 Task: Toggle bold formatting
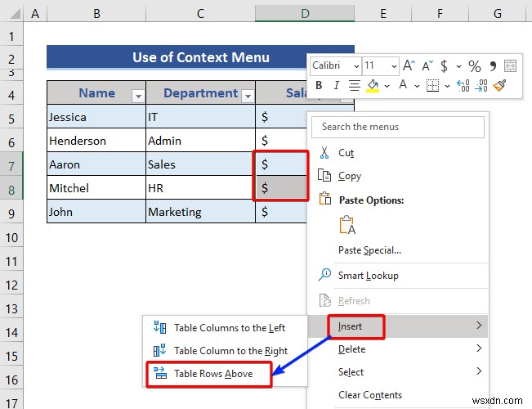319,85
